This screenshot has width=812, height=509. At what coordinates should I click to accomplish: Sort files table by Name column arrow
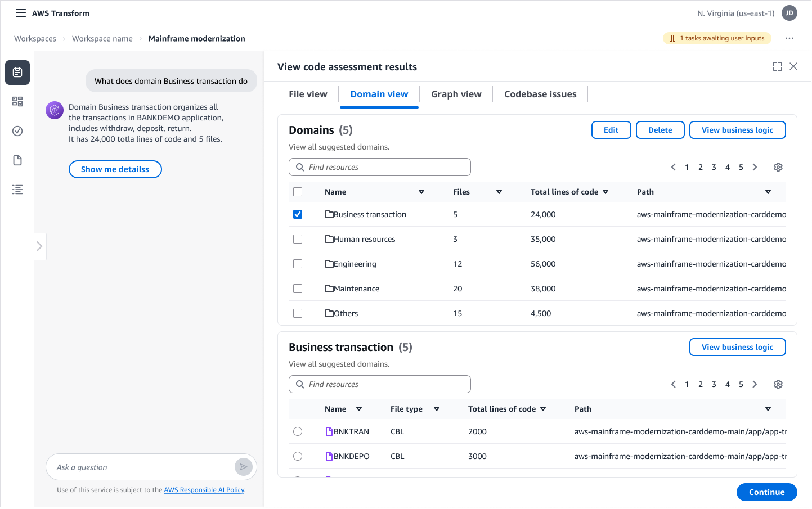click(x=359, y=409)
